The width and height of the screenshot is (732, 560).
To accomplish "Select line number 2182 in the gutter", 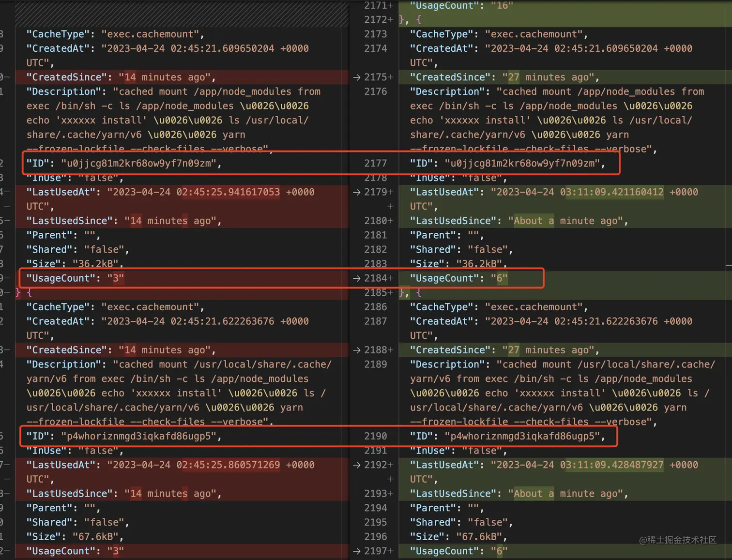I will [x=376, y=250].
